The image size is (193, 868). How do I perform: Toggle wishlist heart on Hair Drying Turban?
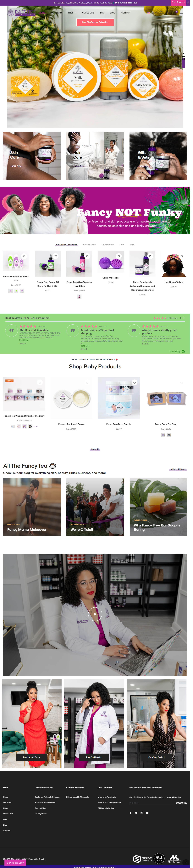point(182,256)
